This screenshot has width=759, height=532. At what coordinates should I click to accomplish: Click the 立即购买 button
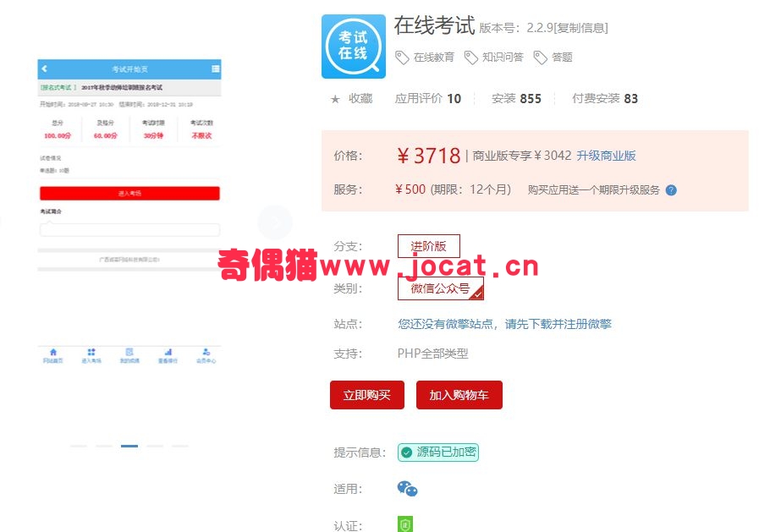pos(367,395)
